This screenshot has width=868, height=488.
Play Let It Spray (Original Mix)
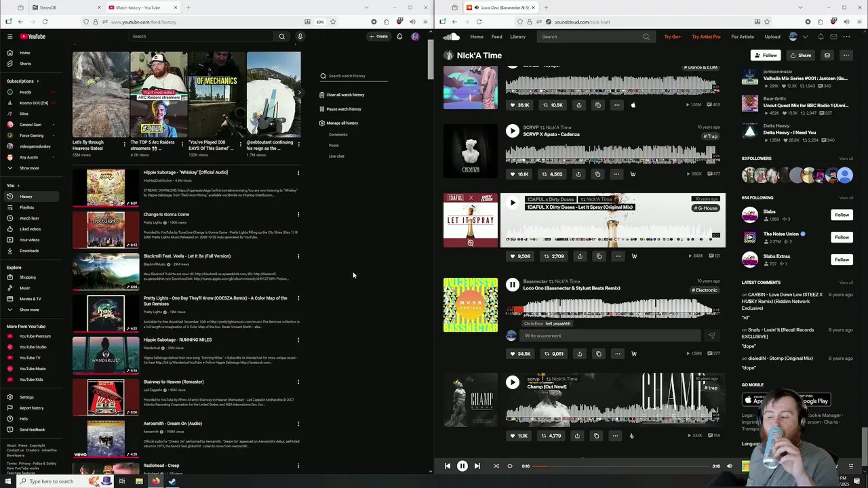click(x=513, y=203)
